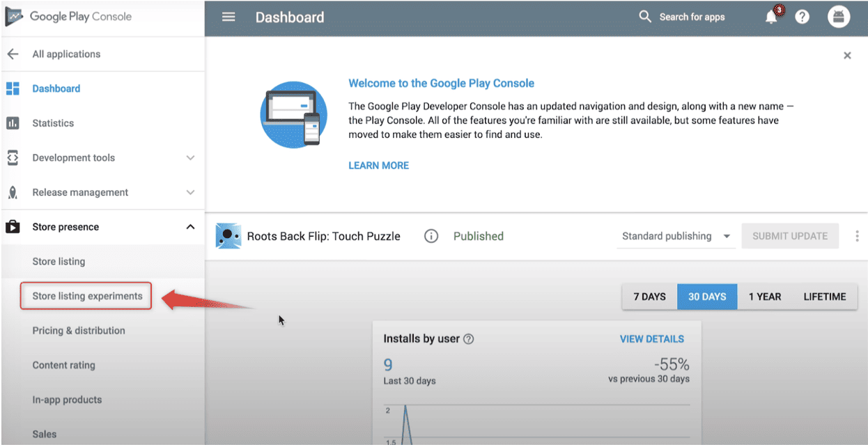The width and height of the screenshot is (868, 447).
Task: Click the Published status text
Action: [478, 236]
